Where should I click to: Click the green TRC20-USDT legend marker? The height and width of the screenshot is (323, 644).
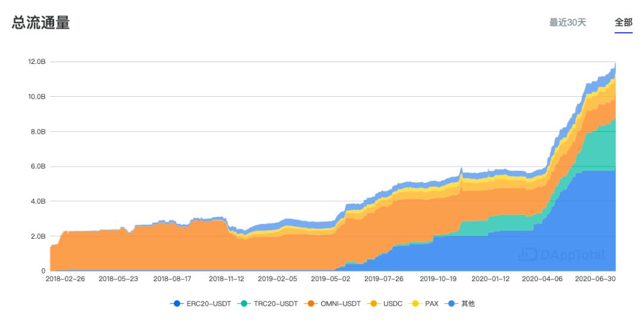pos(244,304)
